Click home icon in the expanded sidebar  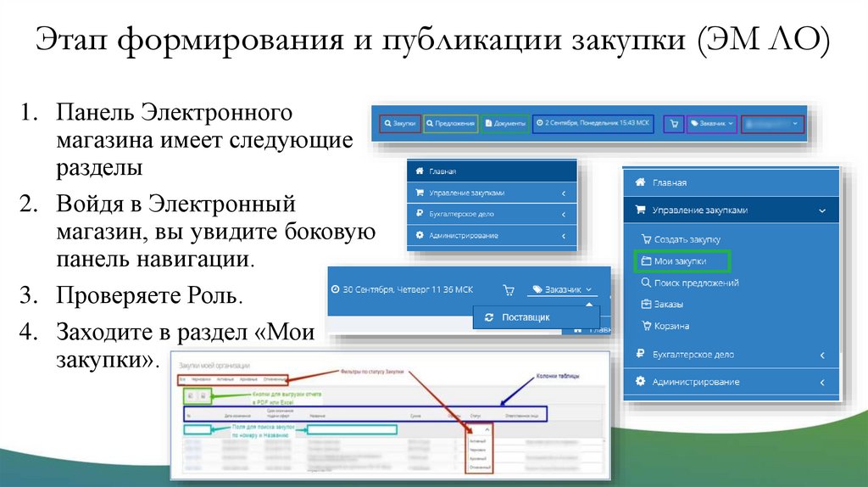click(x=641, y=182)
